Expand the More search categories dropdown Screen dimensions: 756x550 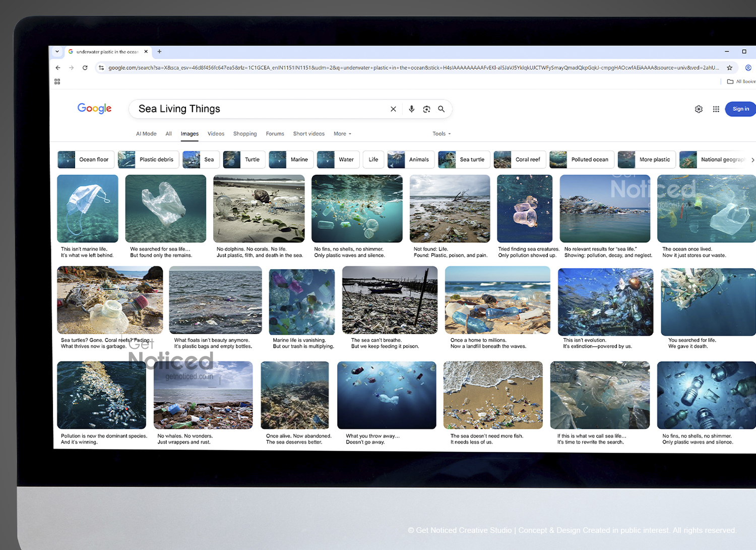pyautogui.click(x=342, y=134)
